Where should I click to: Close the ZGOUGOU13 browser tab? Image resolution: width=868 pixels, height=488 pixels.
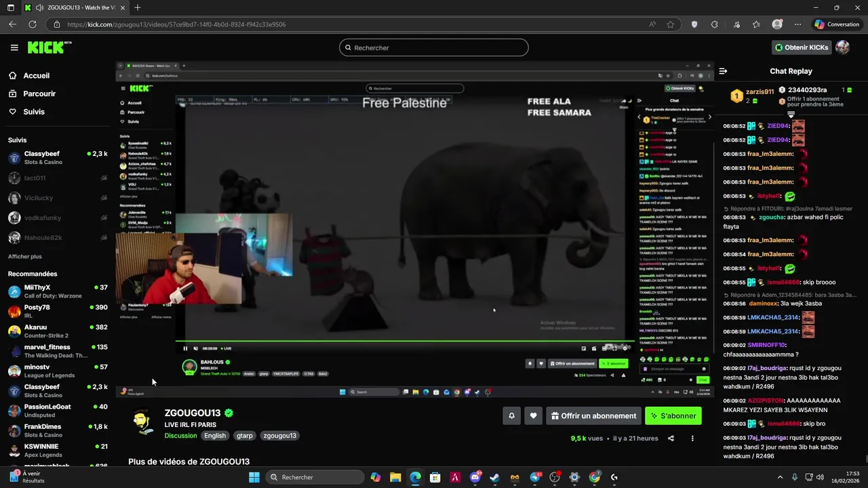(122, 7)
